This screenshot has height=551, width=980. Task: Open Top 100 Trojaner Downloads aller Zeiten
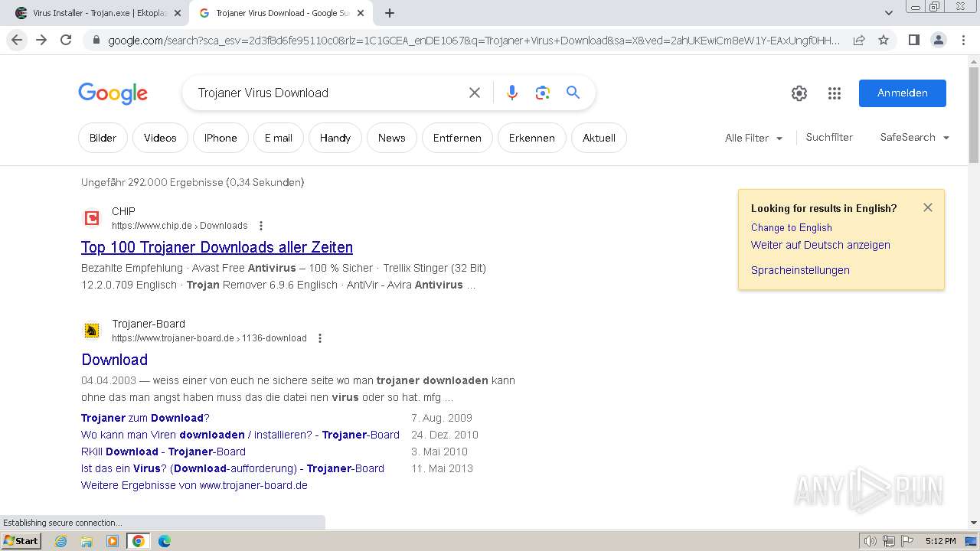[x=217, y=247]
